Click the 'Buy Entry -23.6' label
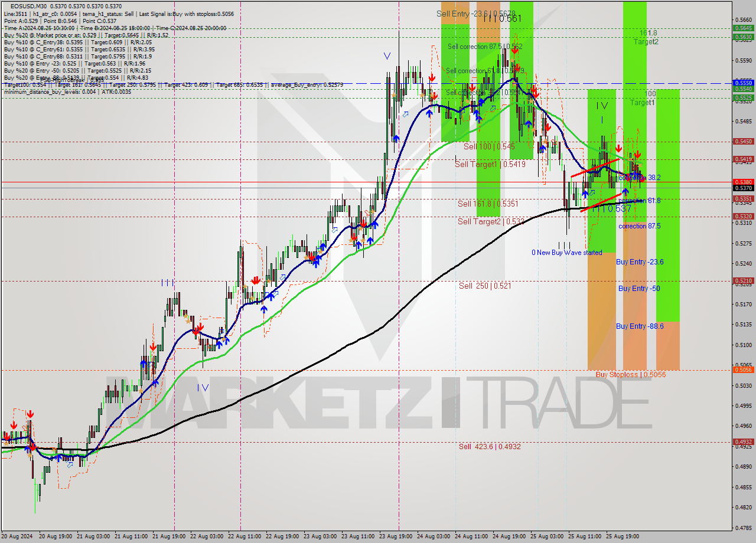 click(640, 262)
